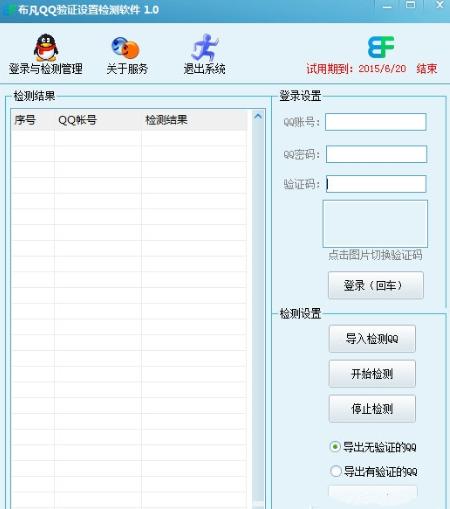Screen dimensions: 450x509
Task: Click the results list scroll-up arrow
Action: (x=258, y=116)
